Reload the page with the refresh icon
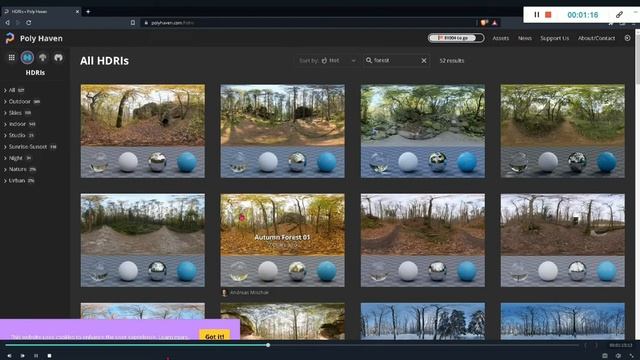The image size is (640, 360). (29, 23)
